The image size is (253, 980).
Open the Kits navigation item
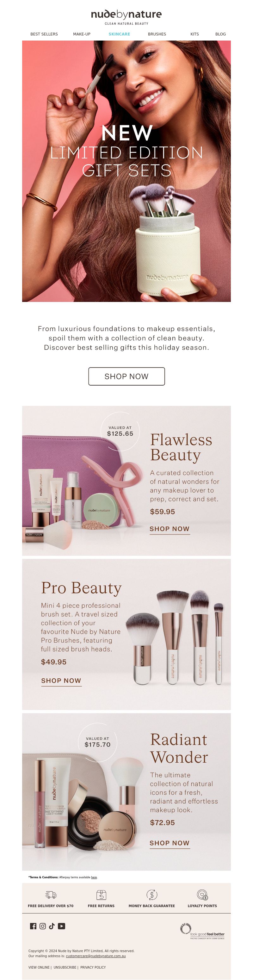pyautogui.click(x=194, y=34)
